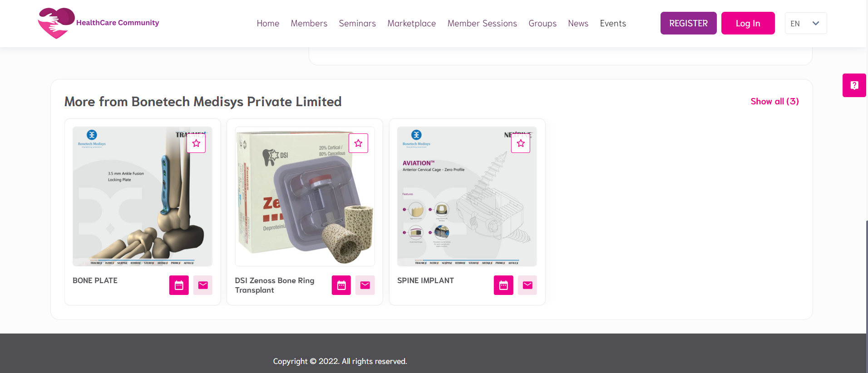The width and height of the screenshot is (868, 373).
Task: Click the calendar icon for SPINE IMPLANT
Action: [503, 285]
